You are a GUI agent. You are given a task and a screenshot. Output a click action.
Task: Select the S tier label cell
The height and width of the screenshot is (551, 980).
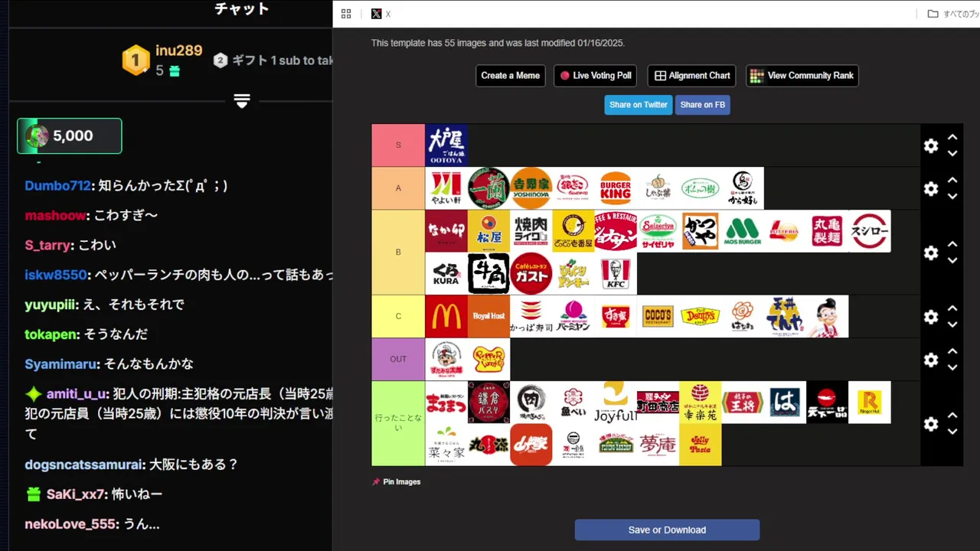tap(398, 145)
